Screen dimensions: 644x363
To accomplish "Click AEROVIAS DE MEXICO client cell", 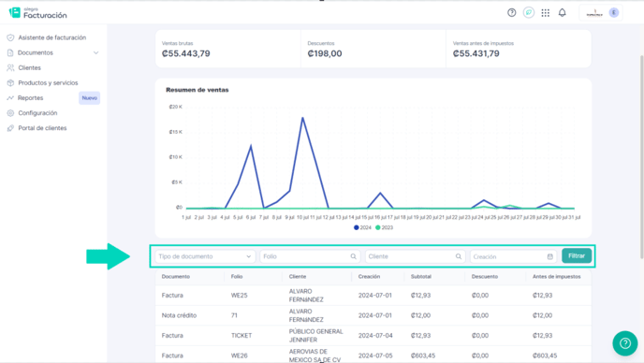I will pos(315,356).
